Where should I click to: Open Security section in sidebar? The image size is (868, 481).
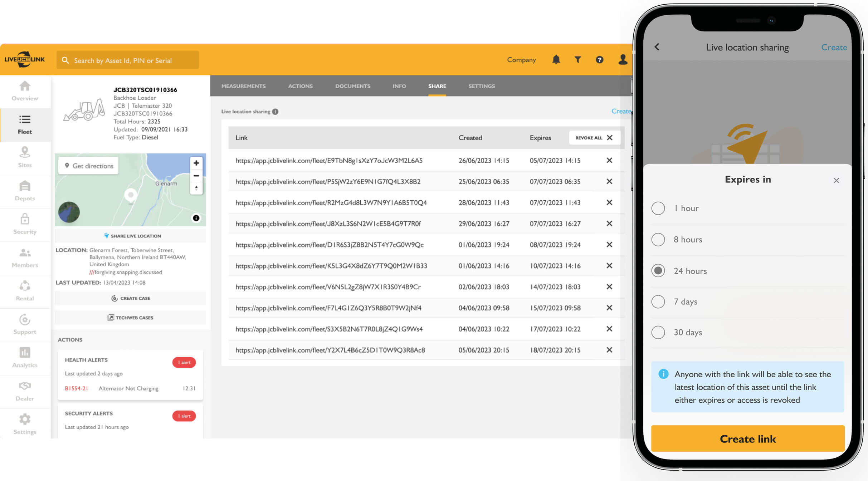coord(25,225)
